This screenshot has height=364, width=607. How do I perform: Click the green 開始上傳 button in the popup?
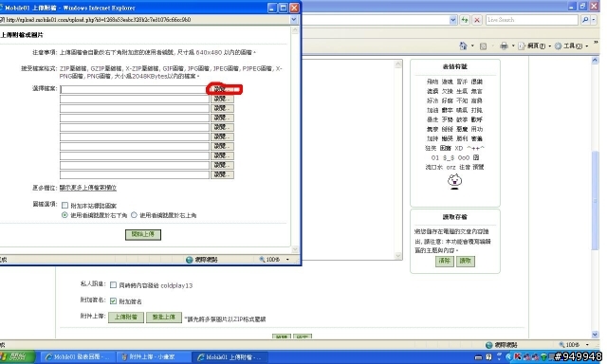[x=143, y=234]
